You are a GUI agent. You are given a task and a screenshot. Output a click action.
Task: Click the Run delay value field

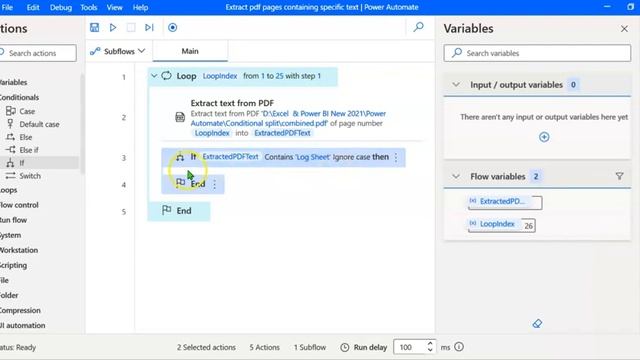(409, 347)
